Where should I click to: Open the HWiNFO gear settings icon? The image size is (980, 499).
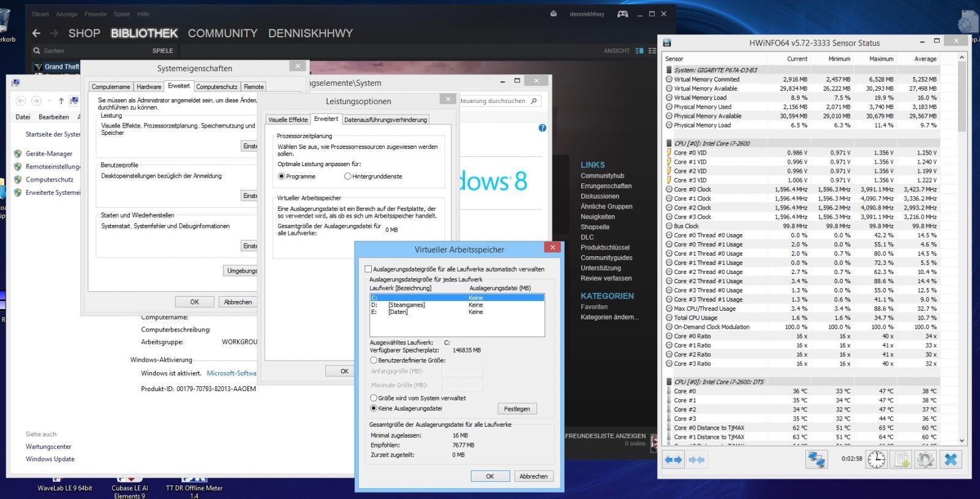[x=925, y=459]
